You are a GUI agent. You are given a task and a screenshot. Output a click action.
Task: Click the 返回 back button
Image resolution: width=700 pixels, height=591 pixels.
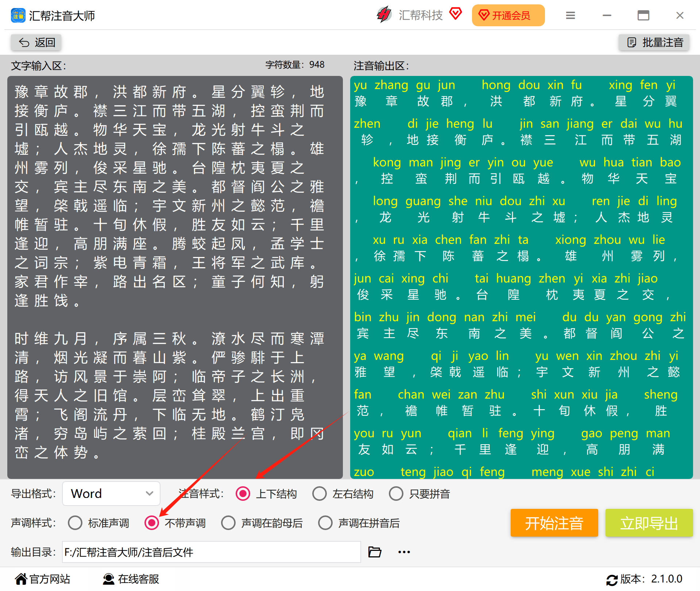(36, 42)
